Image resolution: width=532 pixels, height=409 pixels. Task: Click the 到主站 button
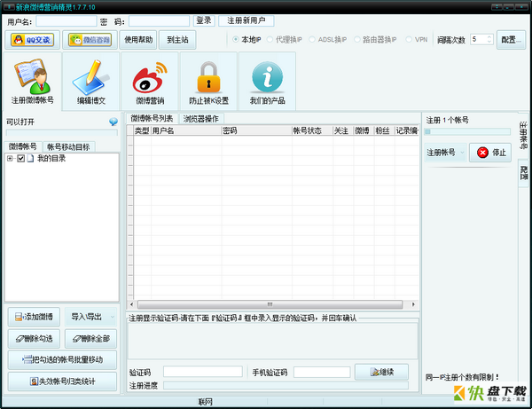coord(177,40)
